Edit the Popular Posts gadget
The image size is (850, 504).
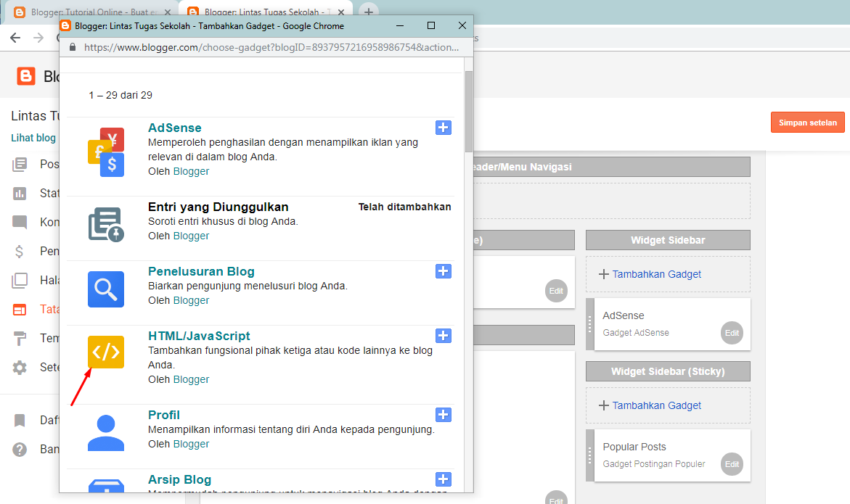(x=732, y=464)
